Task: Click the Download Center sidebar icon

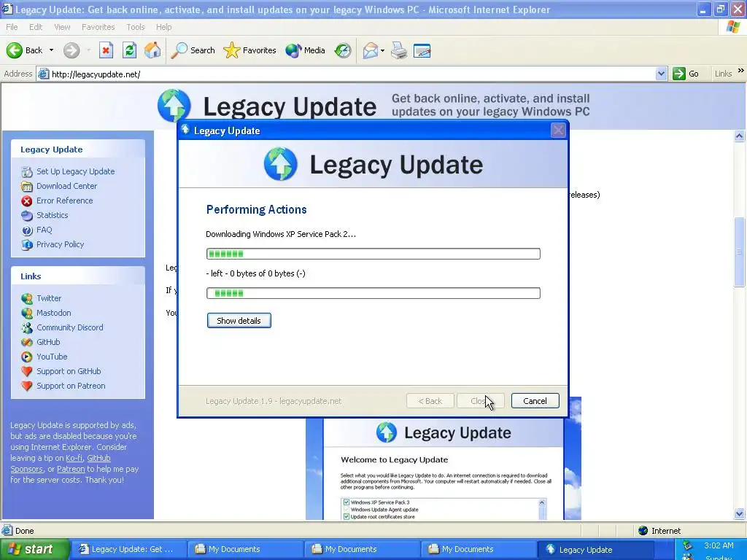Action: click(x=27, y=186)
